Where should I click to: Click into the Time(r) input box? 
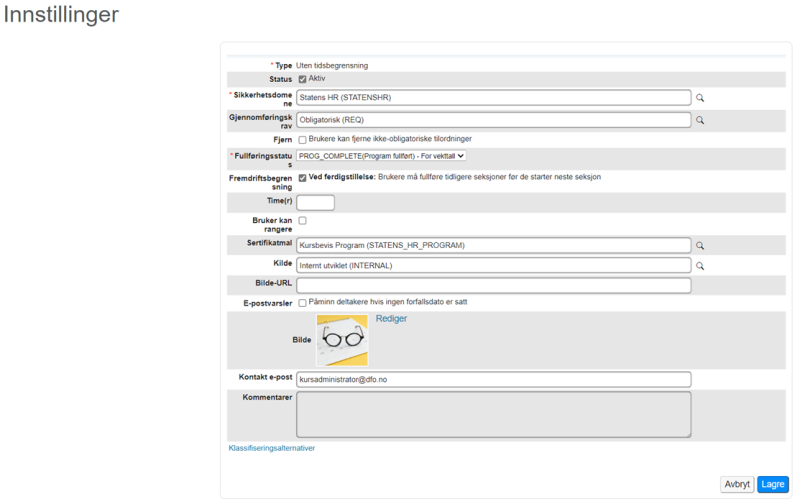(315, 203)
